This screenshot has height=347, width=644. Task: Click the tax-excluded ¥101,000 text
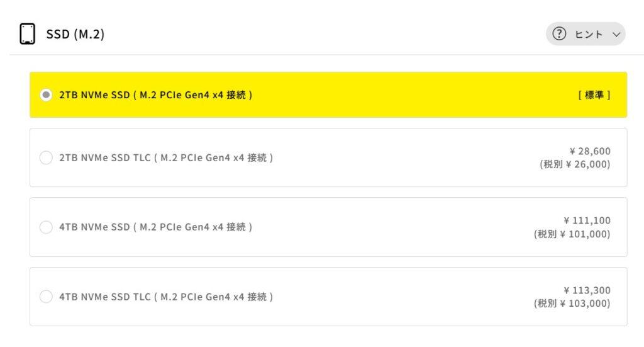pyautogui.click(x=572, y=234)
